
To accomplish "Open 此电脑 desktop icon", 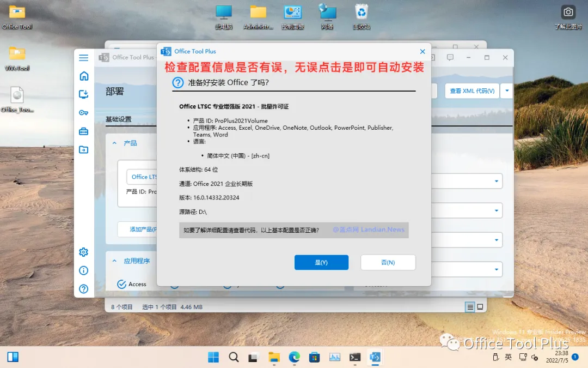I will click(x=224, y=17).
